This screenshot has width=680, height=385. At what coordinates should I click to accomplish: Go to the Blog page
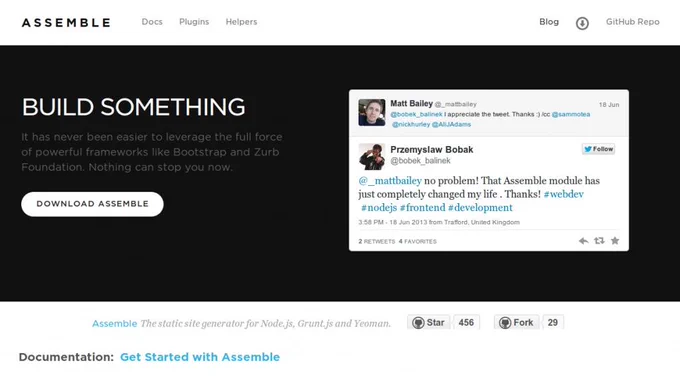coord(549,22)
